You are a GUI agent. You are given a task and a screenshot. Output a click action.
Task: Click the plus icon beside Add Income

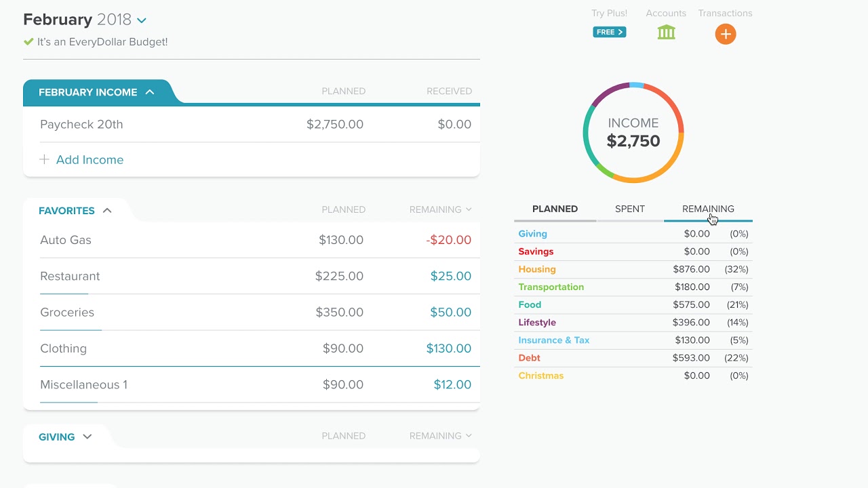[44, 160]
